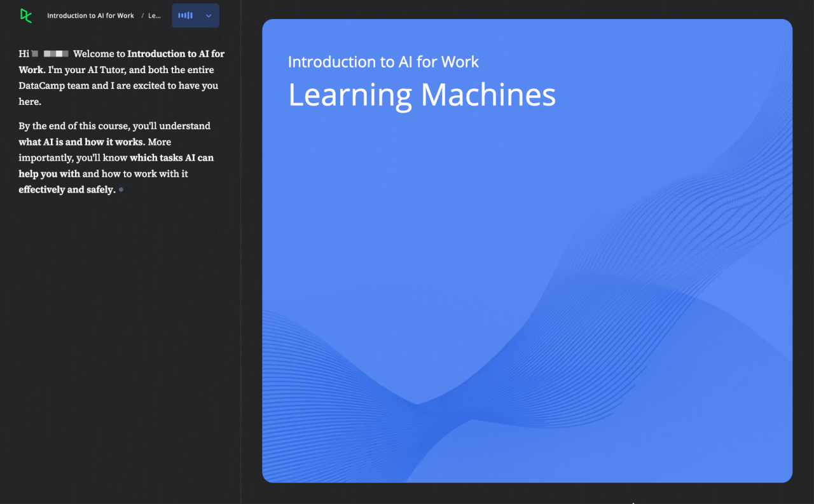
Task: Click the green DataCamp logo
Action: click(25, 15)
